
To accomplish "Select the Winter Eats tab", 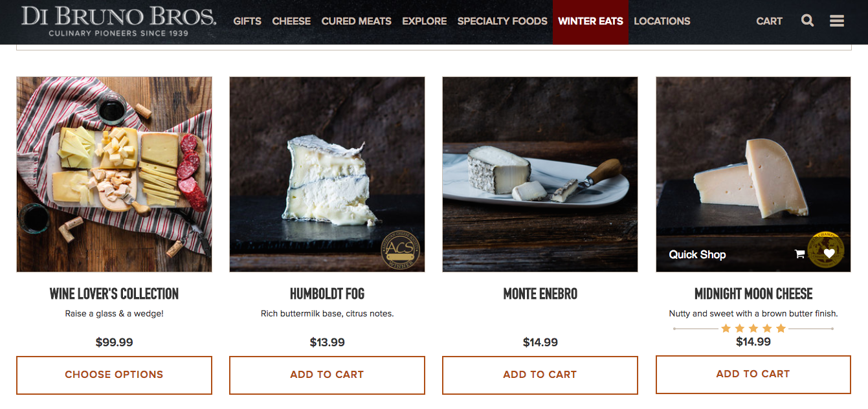I will click(590, 21).
